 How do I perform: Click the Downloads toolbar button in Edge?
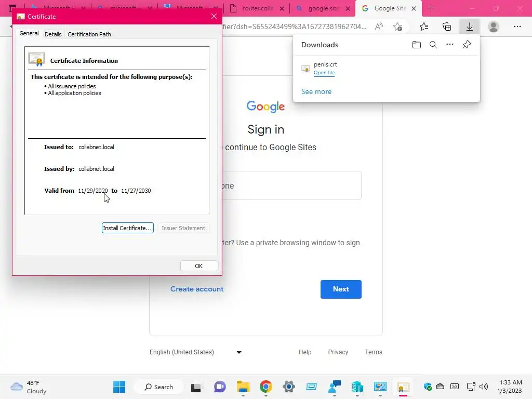(x=469, y=27)
